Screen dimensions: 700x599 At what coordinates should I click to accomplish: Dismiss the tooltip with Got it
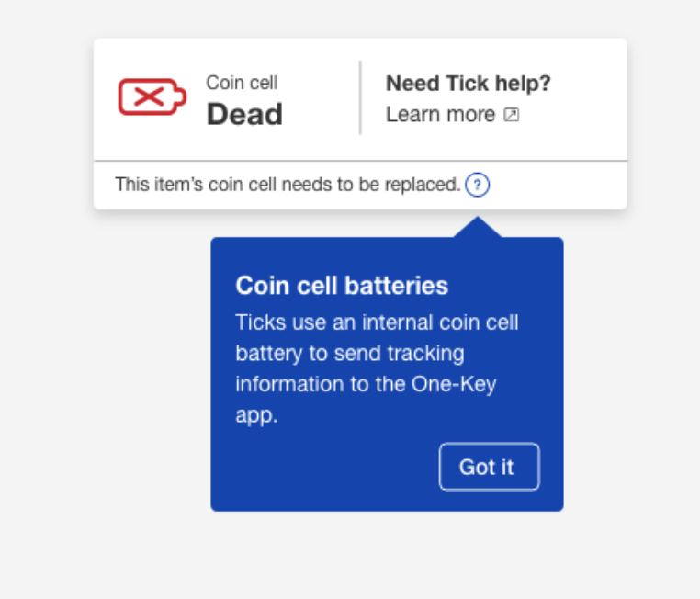pos(490,467)
